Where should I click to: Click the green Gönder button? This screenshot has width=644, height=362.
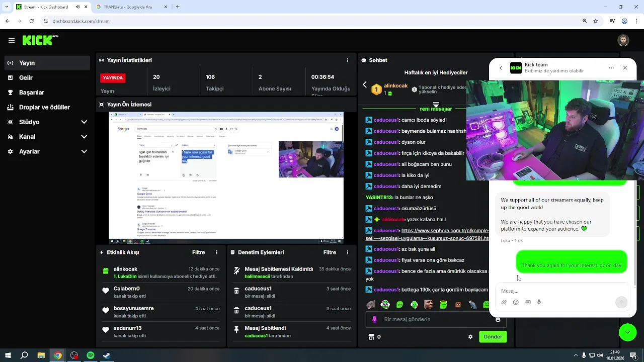point(493,337)
